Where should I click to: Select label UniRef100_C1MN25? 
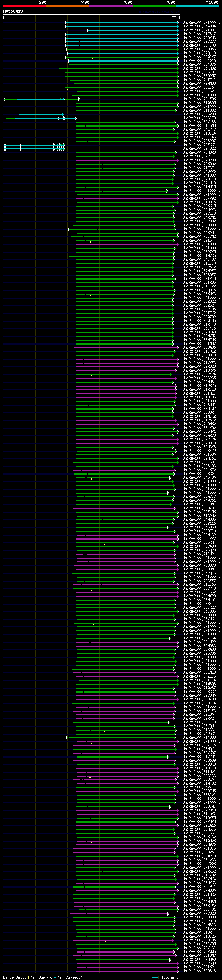[199, 187]
